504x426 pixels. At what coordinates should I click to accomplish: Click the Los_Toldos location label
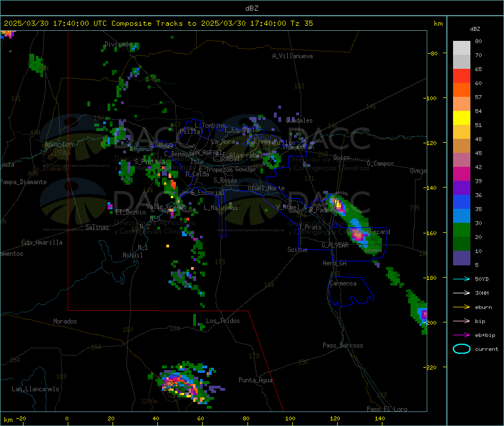coord(223,321)
